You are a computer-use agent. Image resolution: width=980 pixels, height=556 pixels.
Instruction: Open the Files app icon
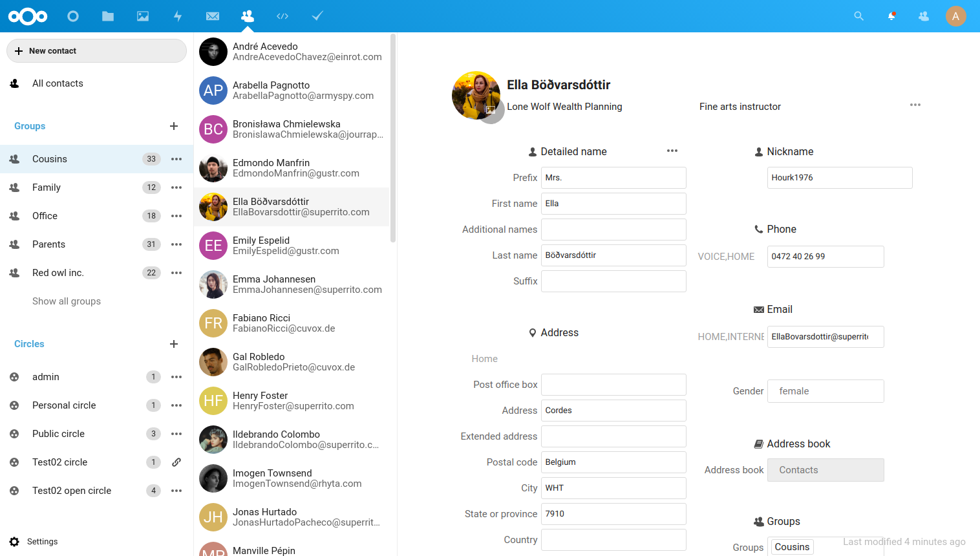[108, 16]
